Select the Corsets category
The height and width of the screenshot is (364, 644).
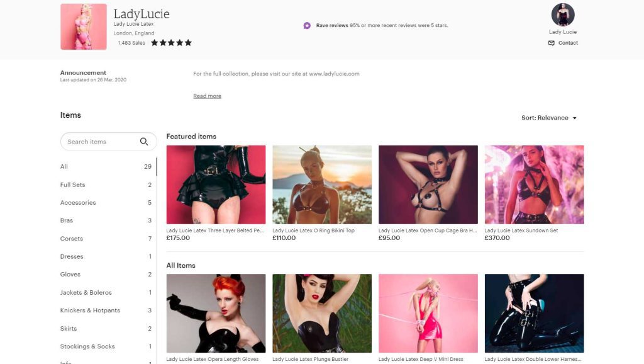[106, 239]
